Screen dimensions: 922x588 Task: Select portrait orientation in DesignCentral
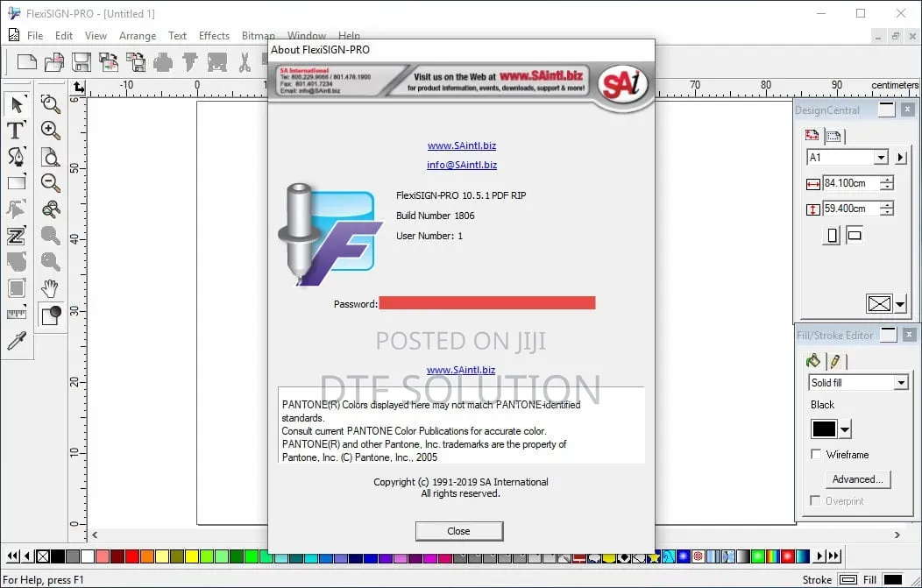[x=832, y=235]
